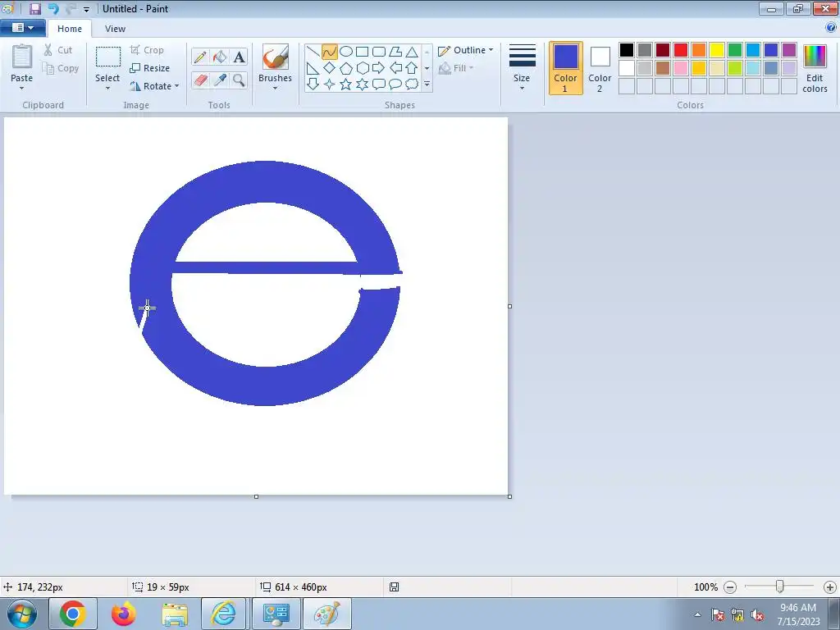This screenshot has width=840, height=630.
Task: Choose the Rounded rectangular callout shape
Action: click(x=379, y=84)
